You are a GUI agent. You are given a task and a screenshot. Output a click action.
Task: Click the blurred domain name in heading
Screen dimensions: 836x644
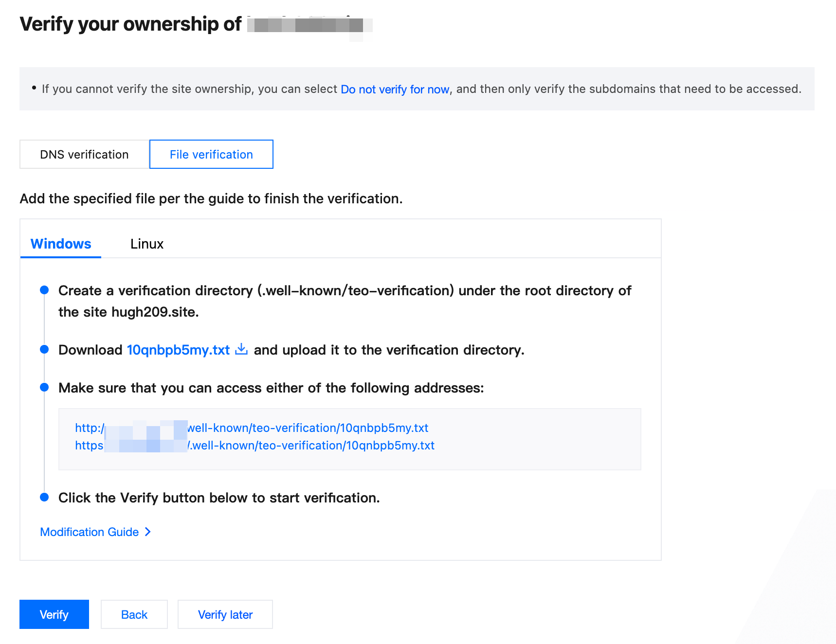pos(309,25)
